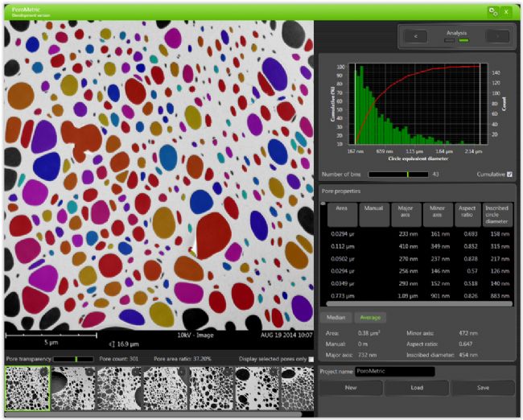
Task: Click the next step arrow beside Analysis
Action: click(498, 36)
